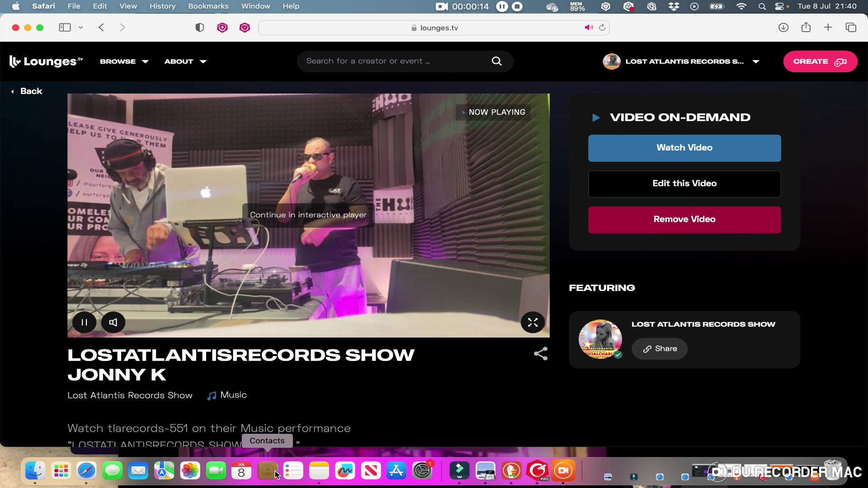Click Edit this Video button
The height and width of the screenshot is (488, 868).
click(x=684, y=183)
